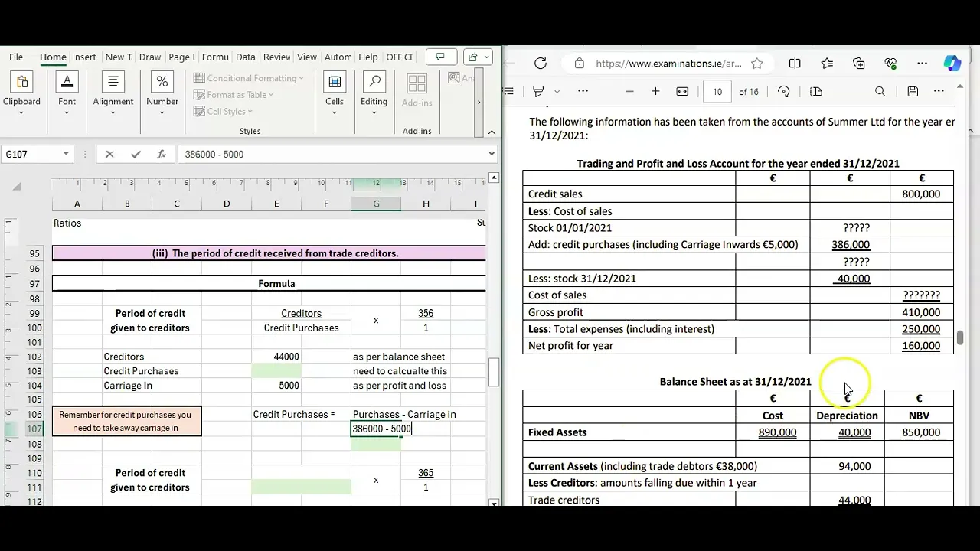Image resolution: width=980 pixels, height=551 pixels.
Task: Fit PDF to width
Action: 682,91
